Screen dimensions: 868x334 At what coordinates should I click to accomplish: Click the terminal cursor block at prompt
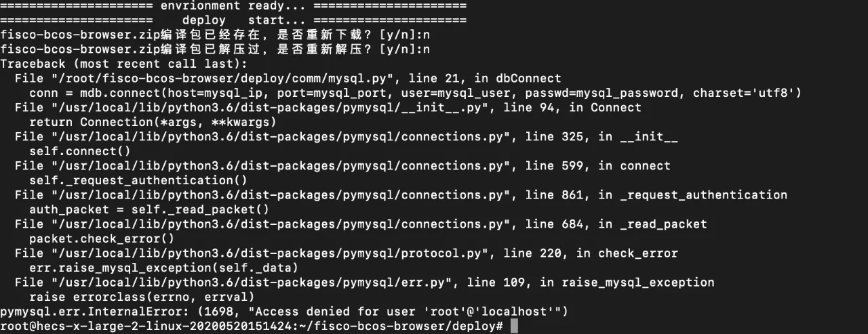point(514,327)
